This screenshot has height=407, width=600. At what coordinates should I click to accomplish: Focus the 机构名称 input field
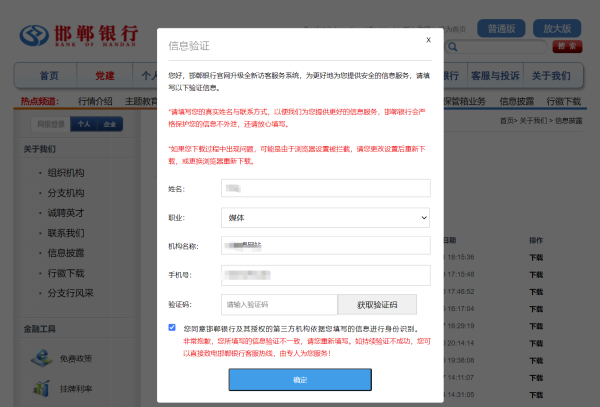(326, 246)
